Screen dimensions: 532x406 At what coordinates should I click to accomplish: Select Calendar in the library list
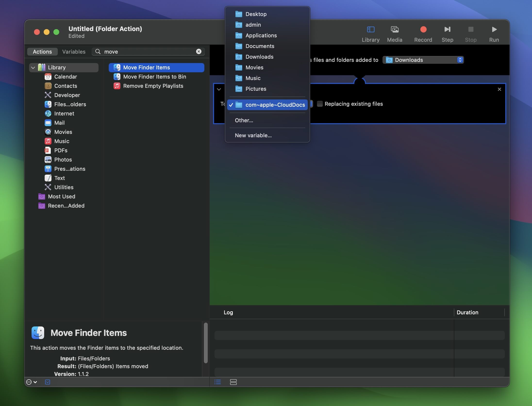66,77
